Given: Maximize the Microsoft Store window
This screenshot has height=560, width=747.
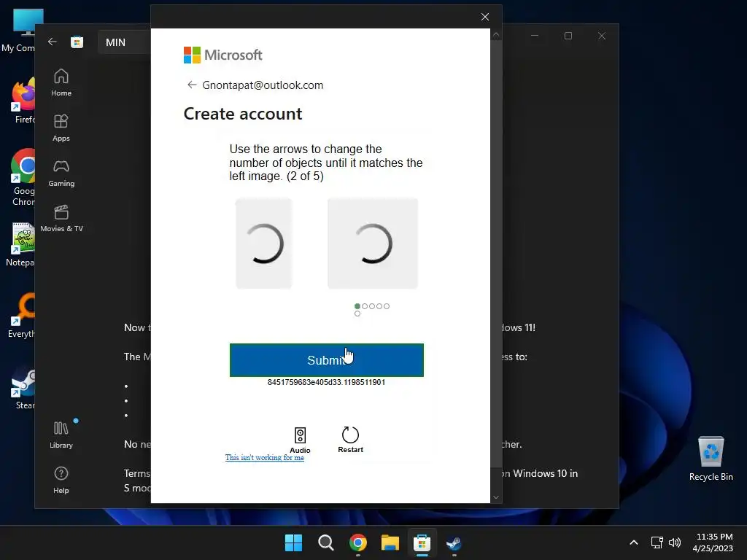Looking at the screenshot, I should coord(568,36).
